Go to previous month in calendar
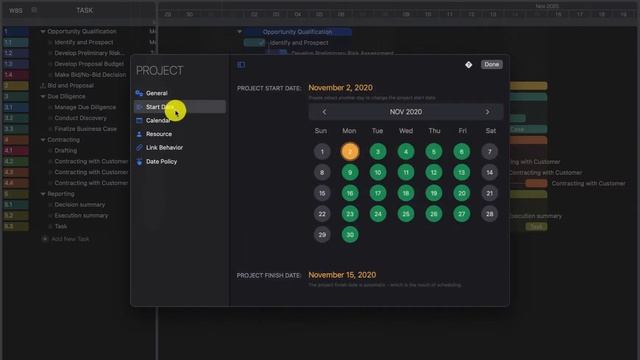Image resolution: width=640 pixels, height=360 pixels. [324, 112]
